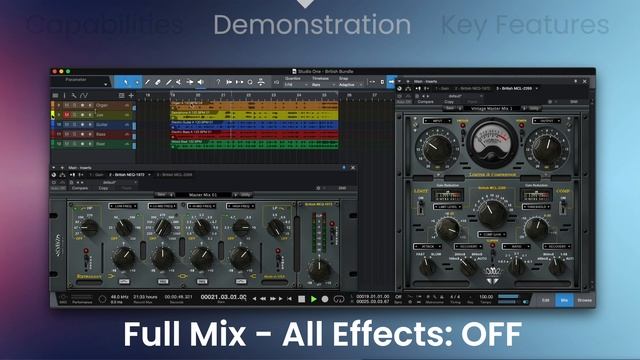
Task: Select the Eraser tool
Action: click(158, 82)
